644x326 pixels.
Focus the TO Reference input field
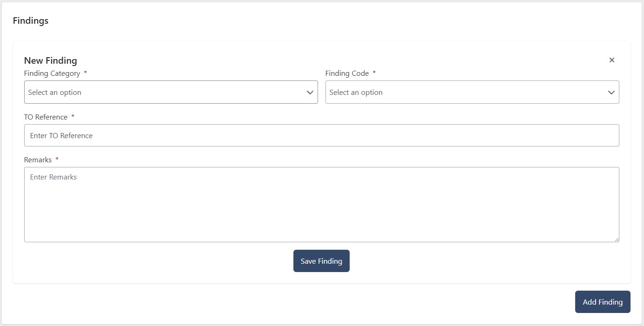tap(321, 135)
